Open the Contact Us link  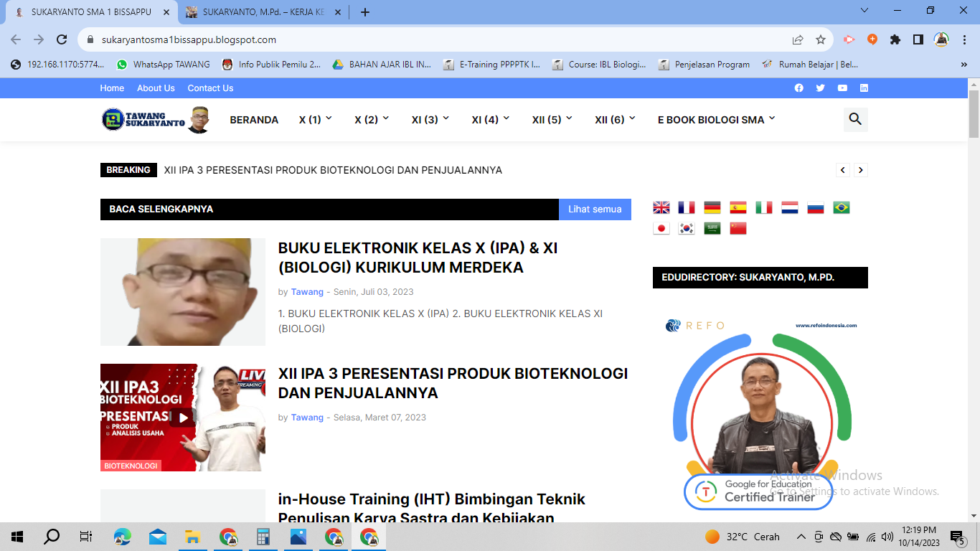click(x=210, y=88)
